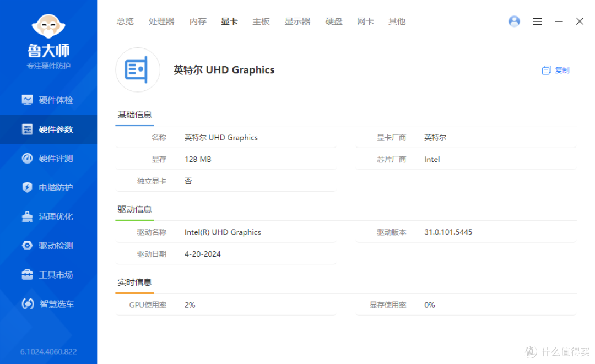Switch to the 显示器 tab
Screen dimensions: 595x364
tap(297, 21)
